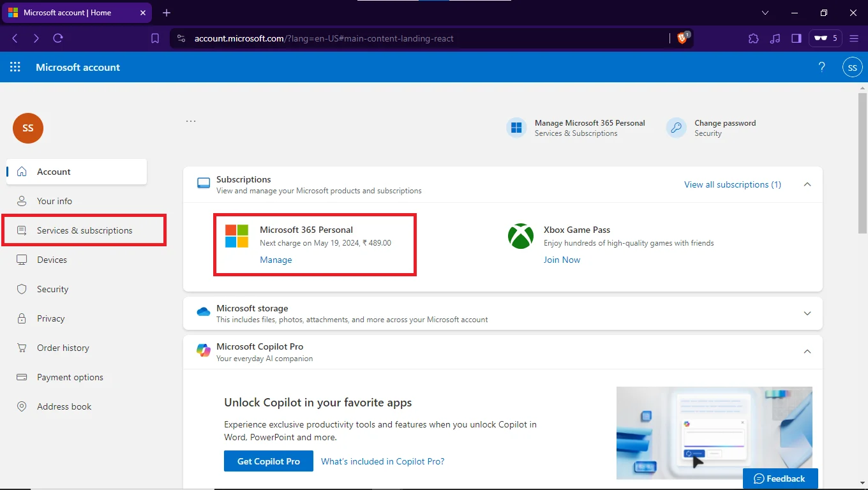Click the Microsoft account header title
This screenshot has width=868, height=490.
coord(78,67)
